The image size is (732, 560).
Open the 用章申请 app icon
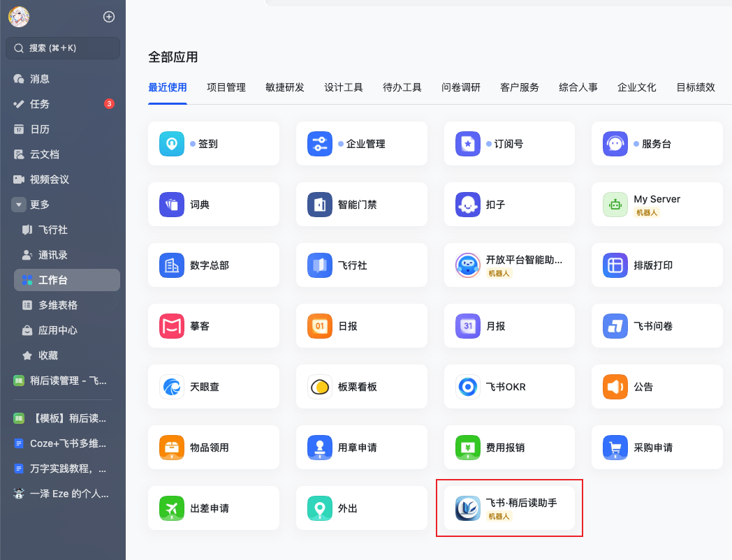click(319, 448)
